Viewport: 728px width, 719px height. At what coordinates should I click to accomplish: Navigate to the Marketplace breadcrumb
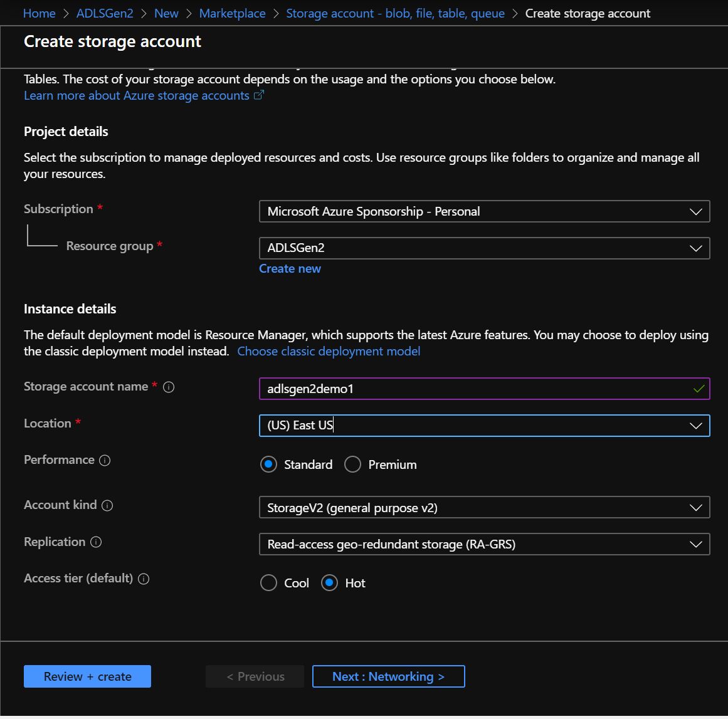coord(232,13)
